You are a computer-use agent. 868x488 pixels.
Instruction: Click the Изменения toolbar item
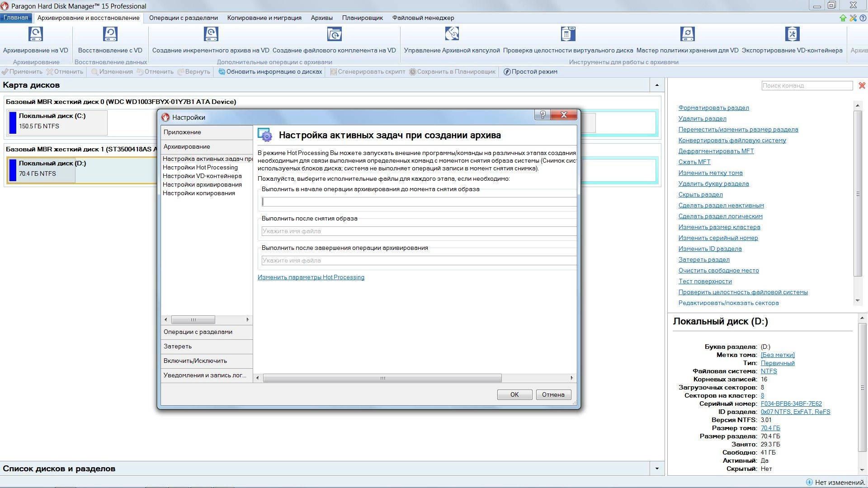tap(112, 71)
